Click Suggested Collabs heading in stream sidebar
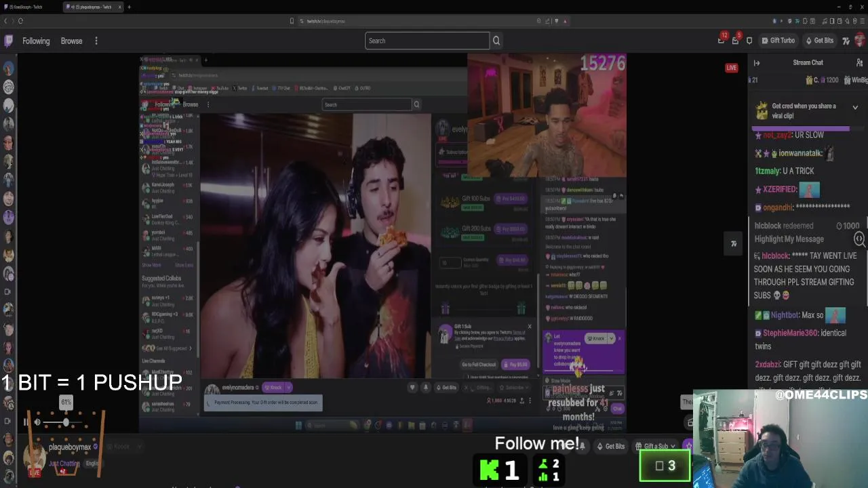The image size is (868, 488). click(161, 279)
